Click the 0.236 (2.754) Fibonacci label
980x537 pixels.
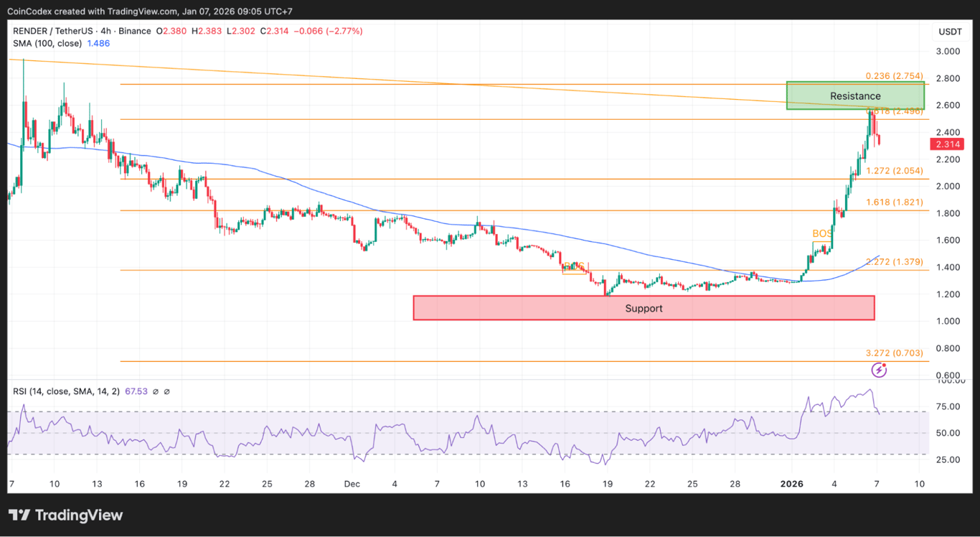(x=894, y=76)
